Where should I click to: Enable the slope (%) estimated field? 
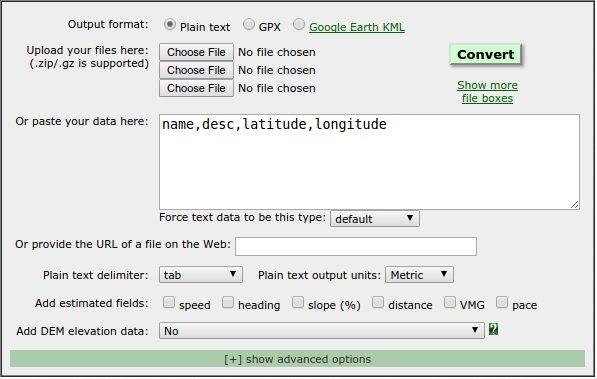[x=298, y=302]
